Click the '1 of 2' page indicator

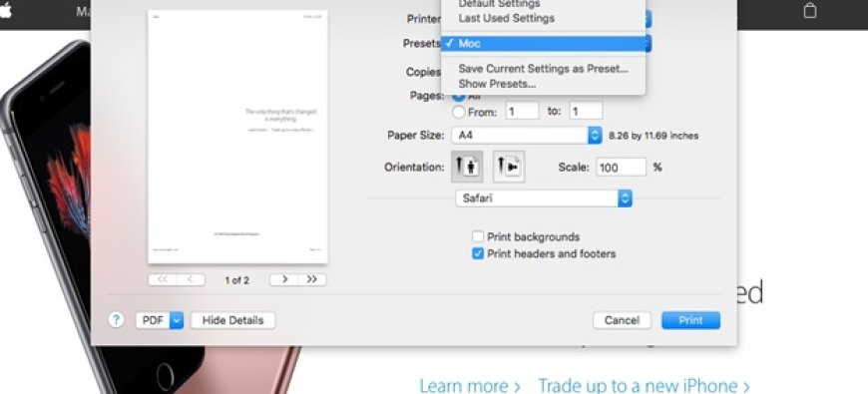click(236, 280)
